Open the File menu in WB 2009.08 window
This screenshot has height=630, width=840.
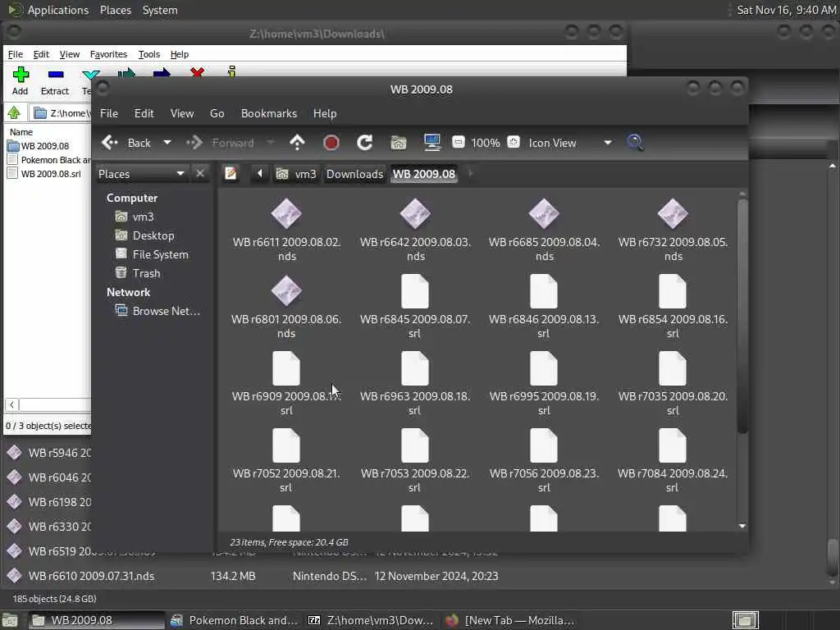109,113
